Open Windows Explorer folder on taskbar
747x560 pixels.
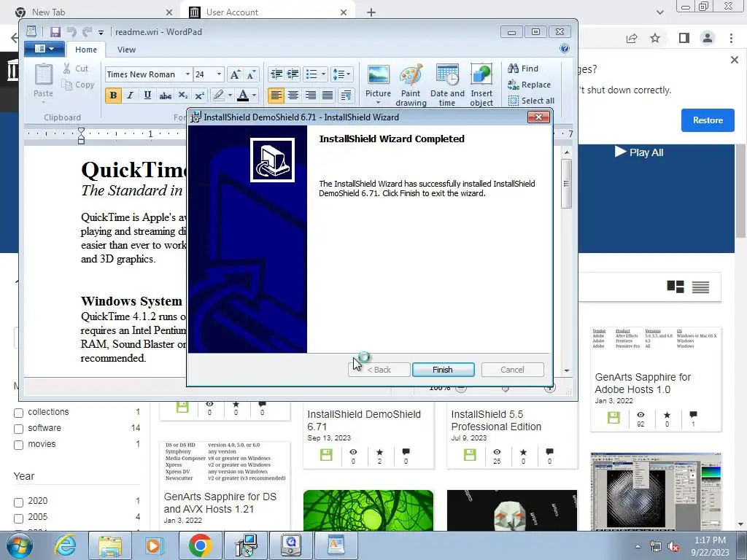coord(109,545)
